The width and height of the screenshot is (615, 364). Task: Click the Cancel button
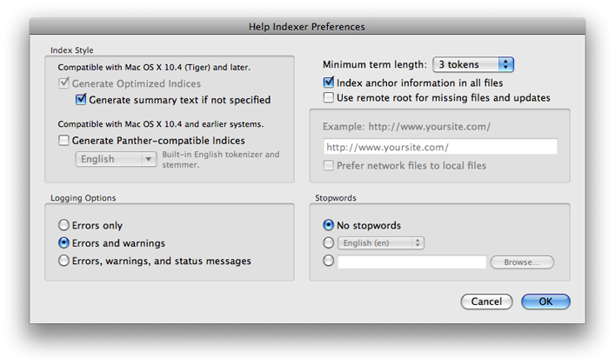(486, 301)
